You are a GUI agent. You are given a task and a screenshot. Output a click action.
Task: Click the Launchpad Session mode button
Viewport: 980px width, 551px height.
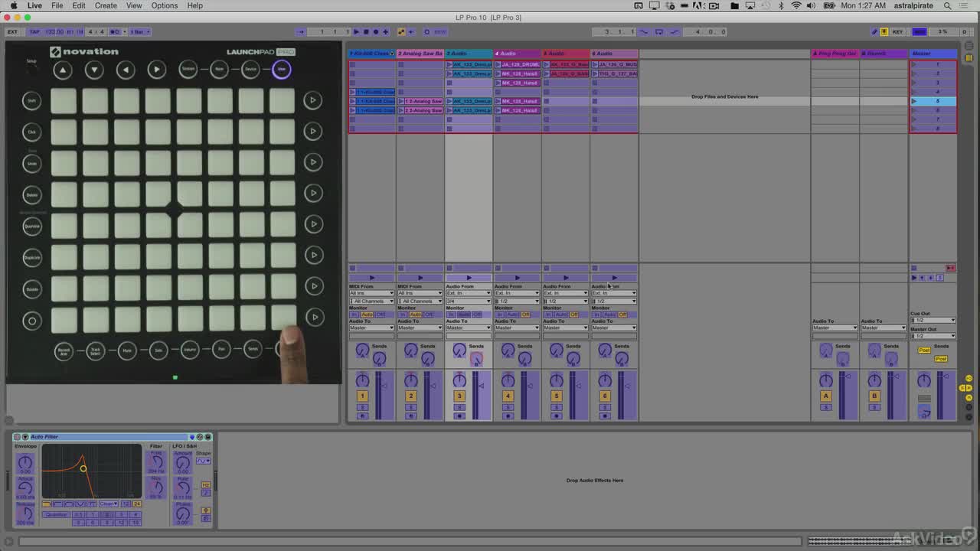pos(188,70)
